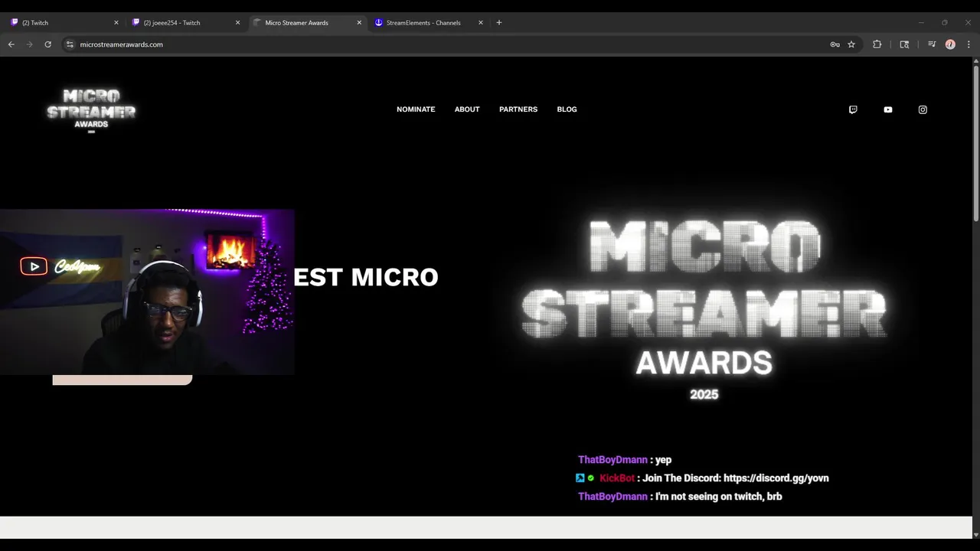Image resolution: width=980 pixels, height=551 pixels.
Task: Click the YouTube play badge on webcam overlay
Action: click(34, 266)
